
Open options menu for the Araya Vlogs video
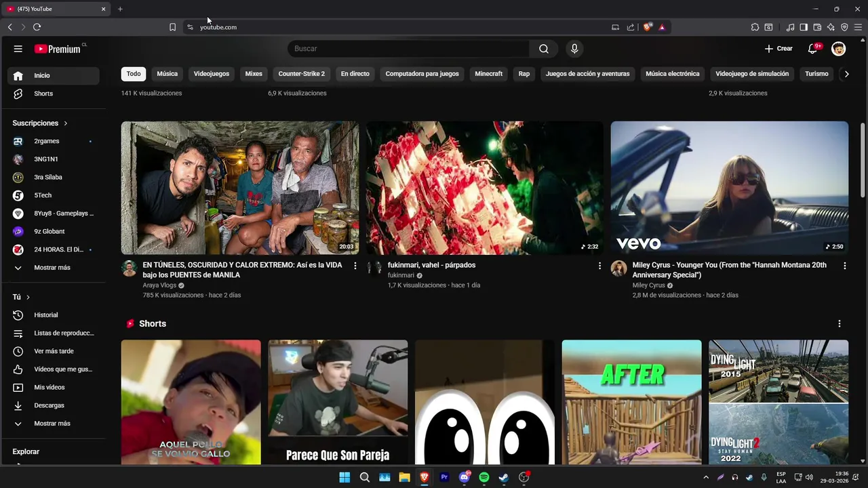click(x=355, y=266)
